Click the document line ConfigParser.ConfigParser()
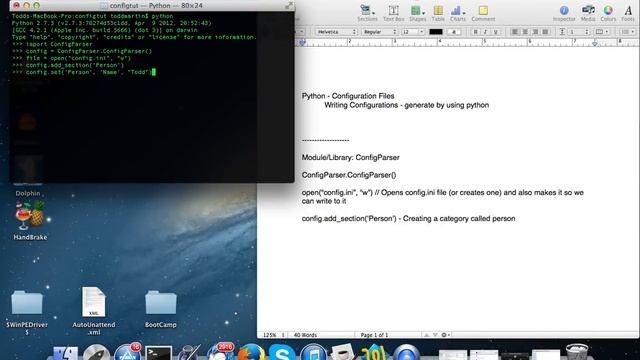 pos(349,175)
